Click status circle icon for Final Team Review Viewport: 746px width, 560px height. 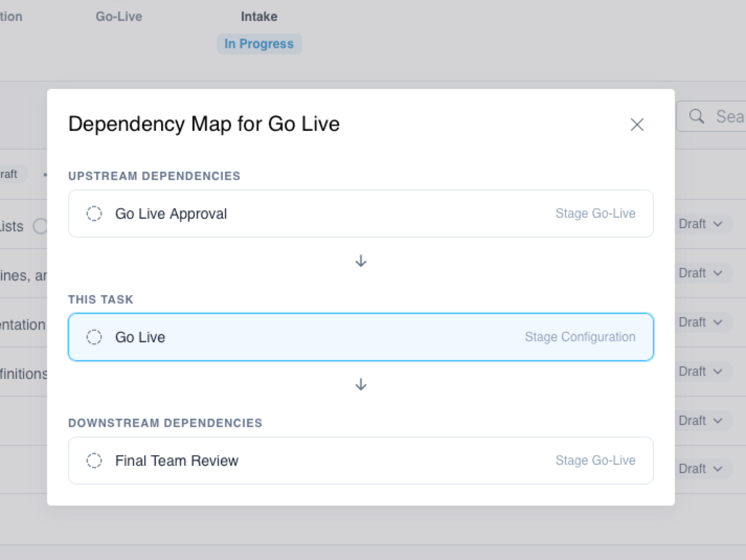click(94, 461)
